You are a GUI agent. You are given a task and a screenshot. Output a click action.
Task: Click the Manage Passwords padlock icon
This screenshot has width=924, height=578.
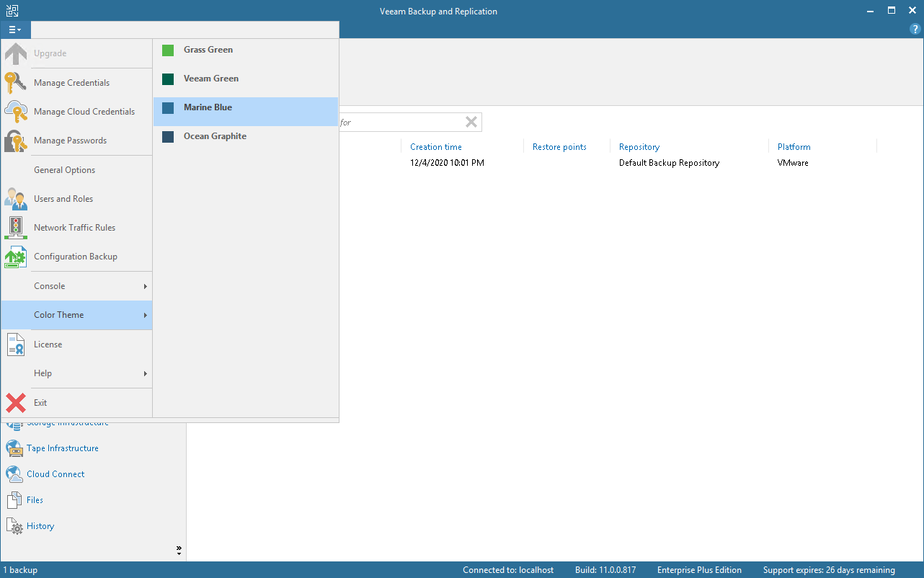pos(16,141)
